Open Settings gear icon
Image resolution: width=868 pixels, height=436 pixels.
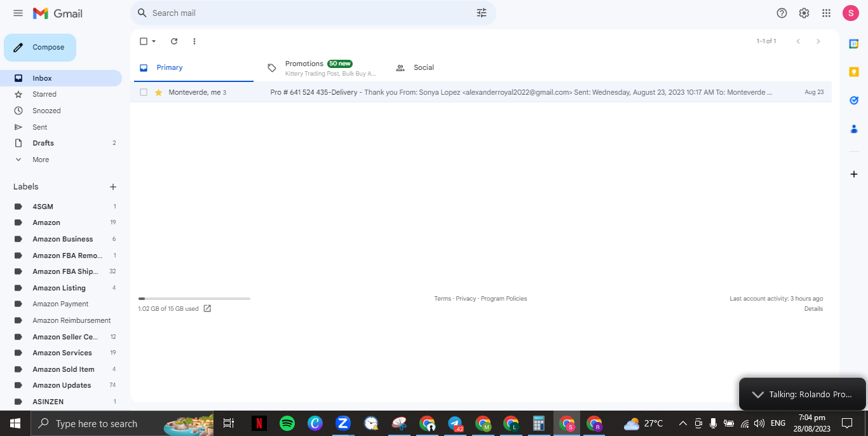pyautogui.click(x=804, y=13)
